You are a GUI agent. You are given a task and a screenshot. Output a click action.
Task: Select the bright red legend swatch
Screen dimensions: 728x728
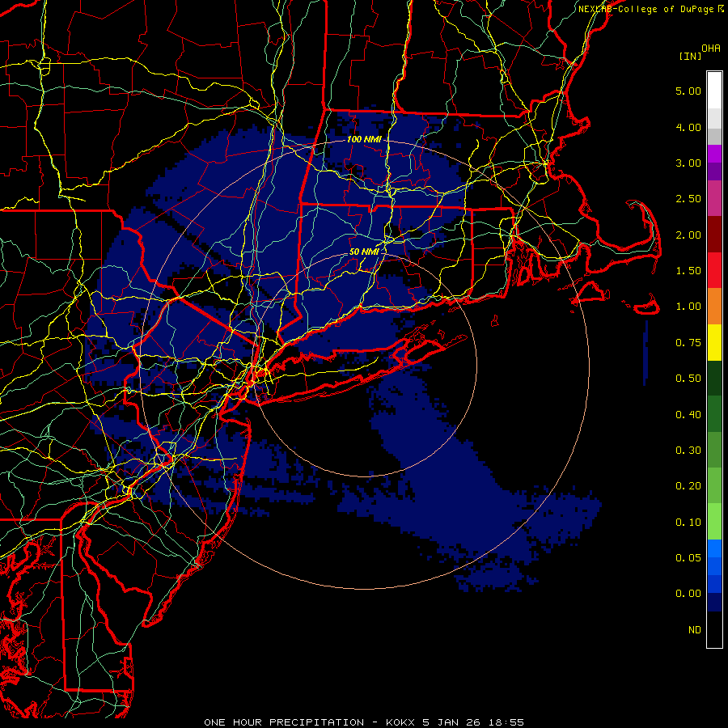click(714, 271)
